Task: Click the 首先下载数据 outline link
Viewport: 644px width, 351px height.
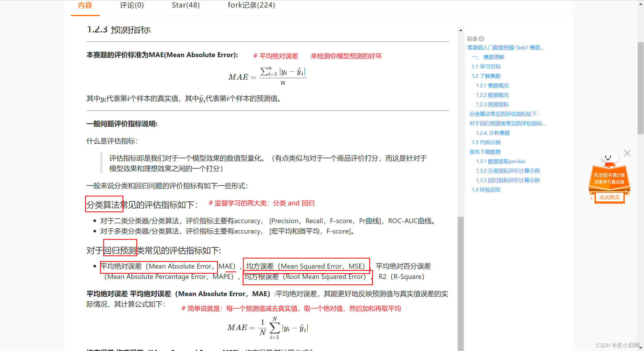Action: point(485,152)
